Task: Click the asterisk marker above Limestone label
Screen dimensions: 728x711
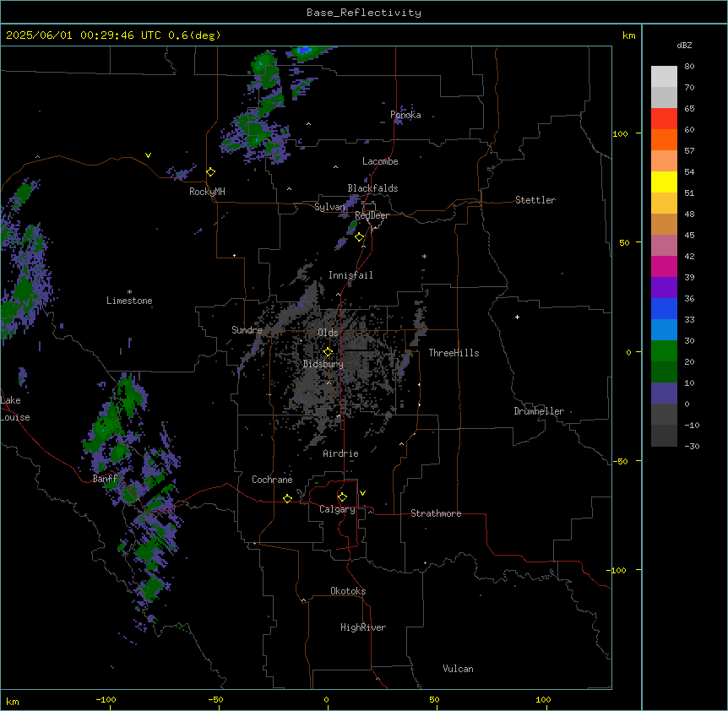Action: pos(129,292)
